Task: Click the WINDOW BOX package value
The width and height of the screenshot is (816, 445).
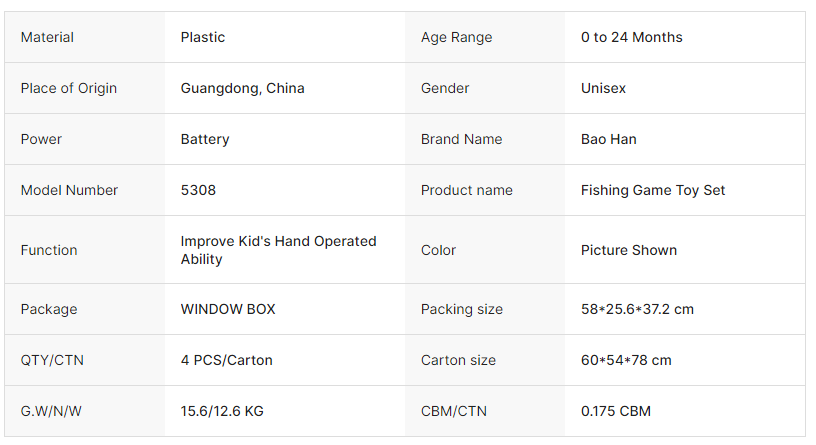Action: (x=228, y=309)
